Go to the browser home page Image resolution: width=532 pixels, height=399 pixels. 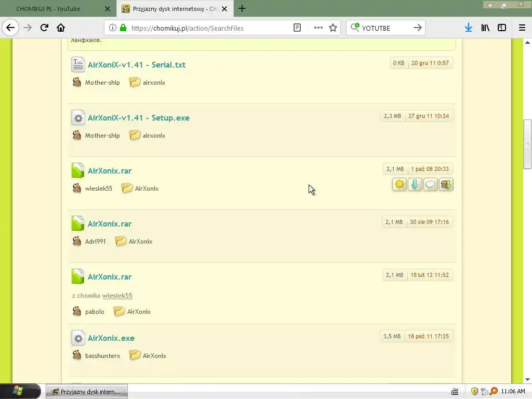[61, 28]
